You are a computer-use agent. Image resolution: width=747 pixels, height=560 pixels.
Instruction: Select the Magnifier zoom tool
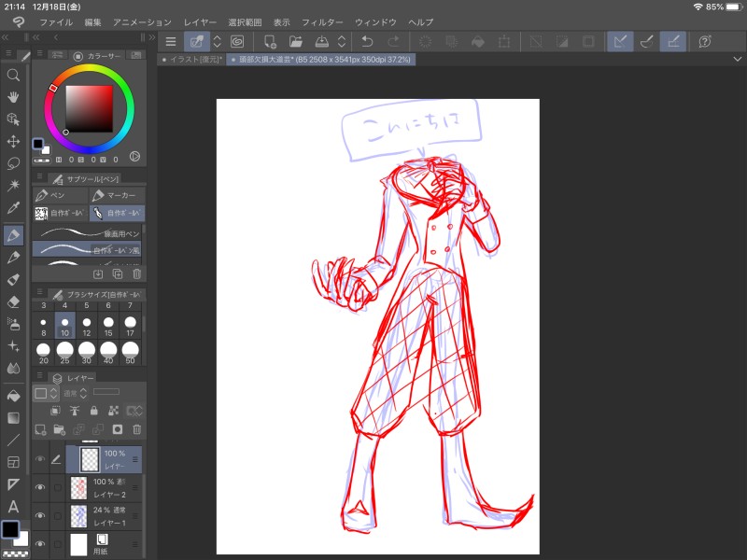point(13,75)
